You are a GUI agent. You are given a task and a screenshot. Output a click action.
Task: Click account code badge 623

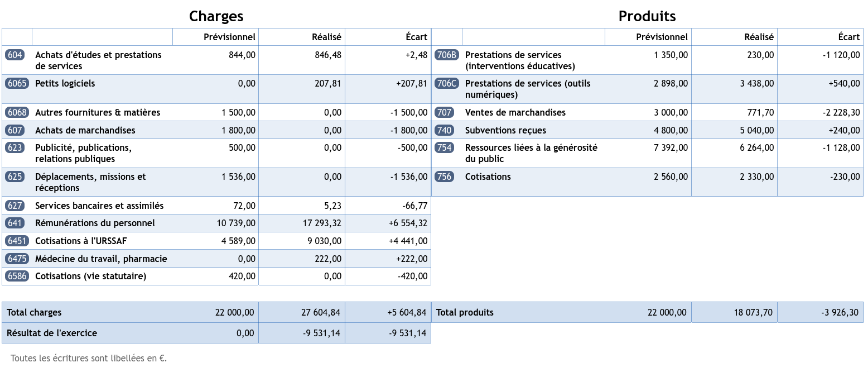[x=15, y=147]
